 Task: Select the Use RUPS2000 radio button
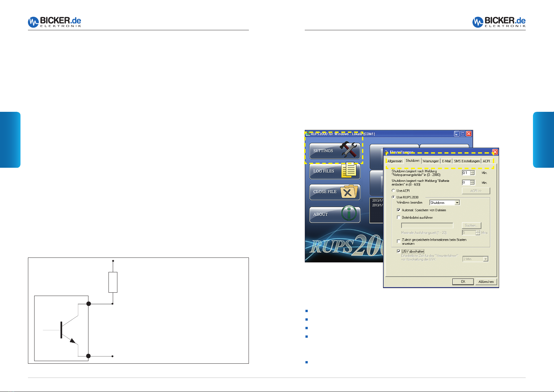pos(394,197)
